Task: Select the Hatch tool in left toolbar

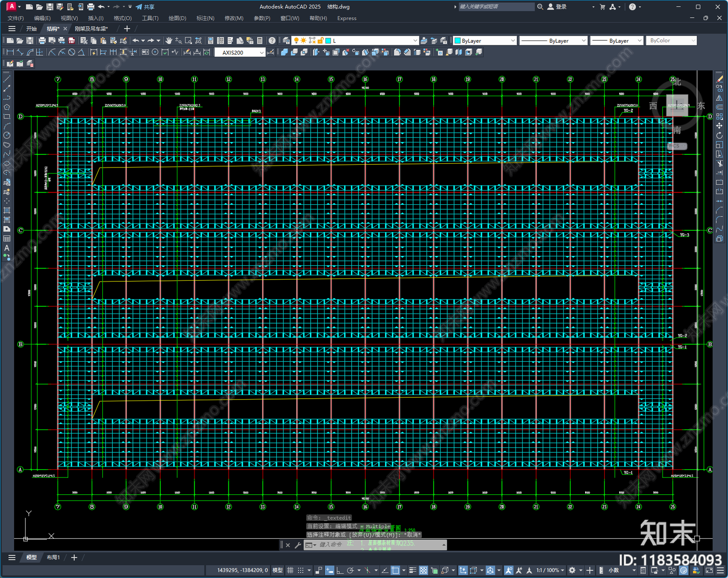Action: (7, 210)
